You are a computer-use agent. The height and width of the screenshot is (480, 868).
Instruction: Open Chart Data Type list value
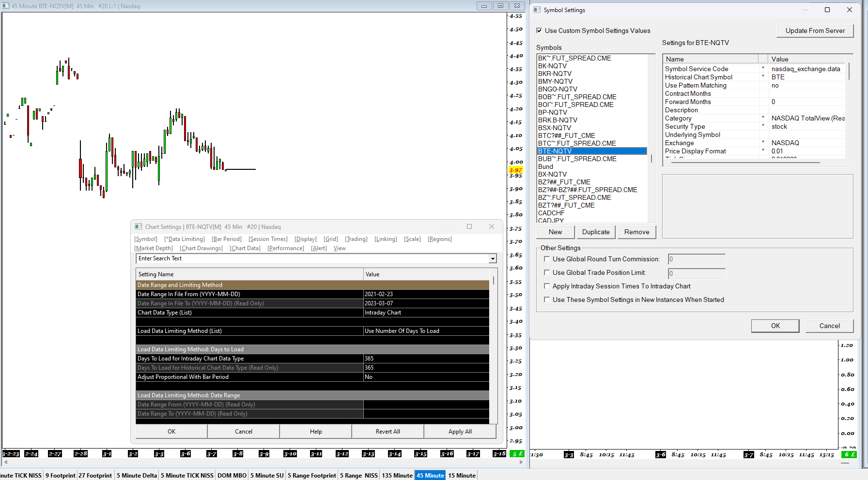(426, 313)
